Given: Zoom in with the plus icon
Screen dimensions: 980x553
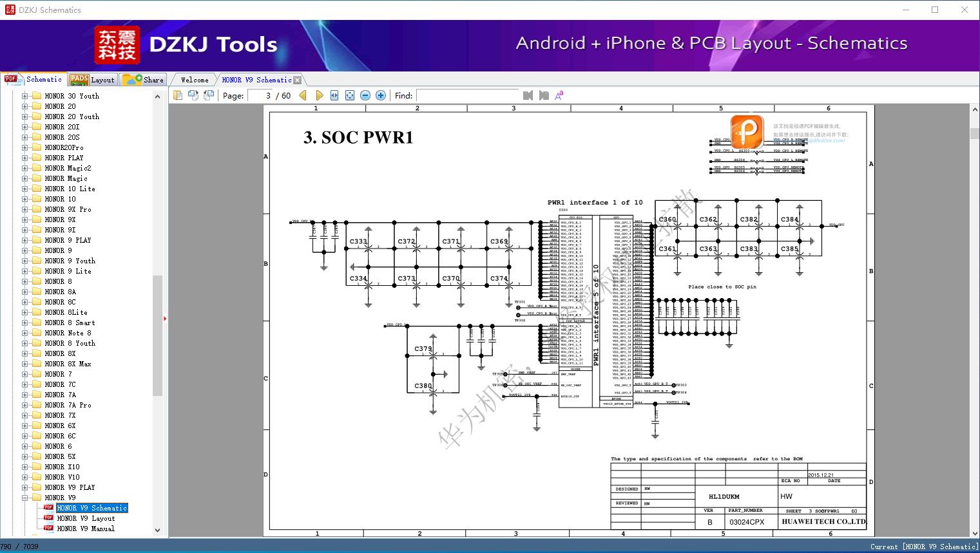Looking at the screenshot, I should point(381,95).
